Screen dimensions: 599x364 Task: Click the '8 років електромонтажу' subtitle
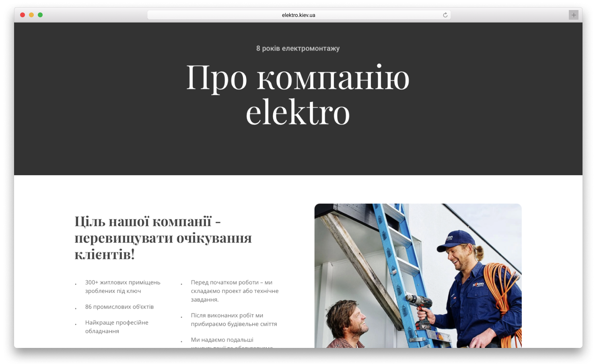point(298,49)
